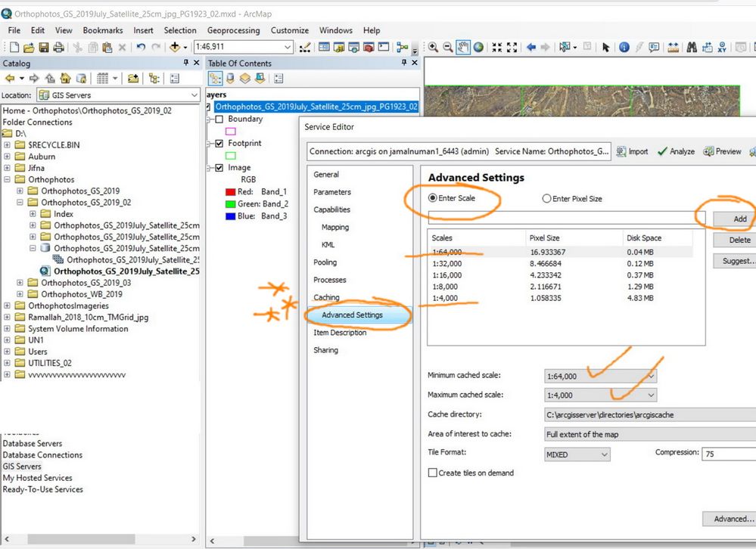This screenshot has height=549, width=756.
Task: Select the Zoom In tool
Action: tap(434, 47)
